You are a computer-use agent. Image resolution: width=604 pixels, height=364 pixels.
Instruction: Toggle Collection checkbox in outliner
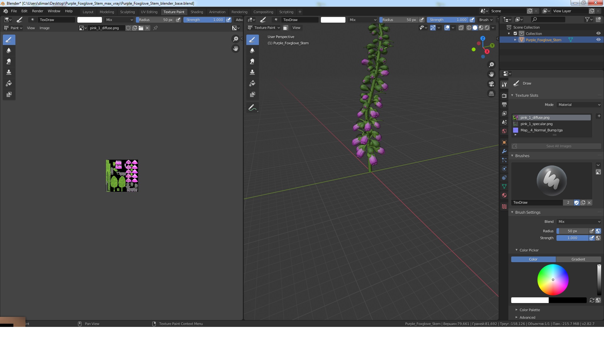tap(515, 34)
